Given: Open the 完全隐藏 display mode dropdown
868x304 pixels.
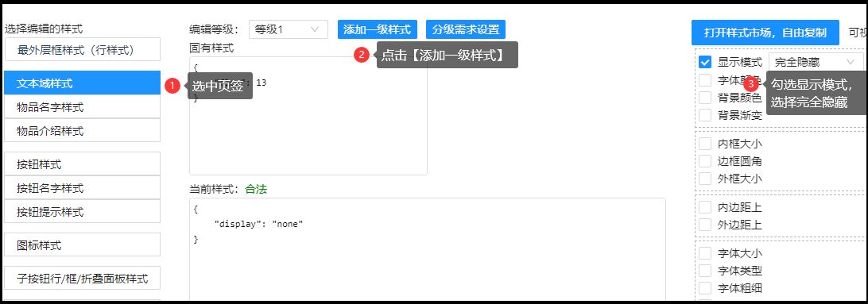Looking at the screenshot, I should point(816,62).
